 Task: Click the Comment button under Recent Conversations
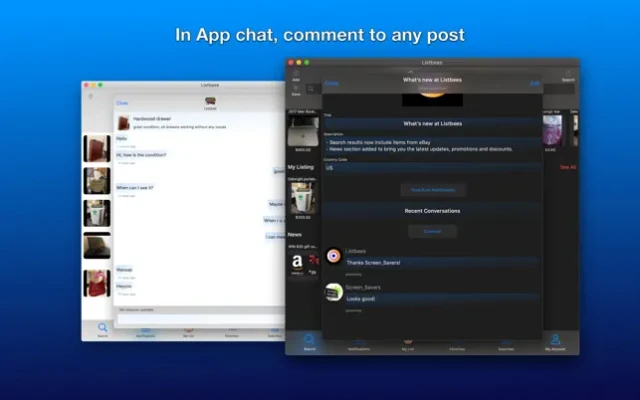tap(432, 231)
